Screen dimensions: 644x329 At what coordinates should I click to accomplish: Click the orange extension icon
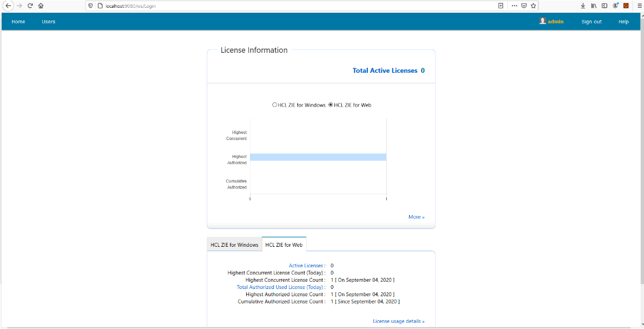(626, 6)
